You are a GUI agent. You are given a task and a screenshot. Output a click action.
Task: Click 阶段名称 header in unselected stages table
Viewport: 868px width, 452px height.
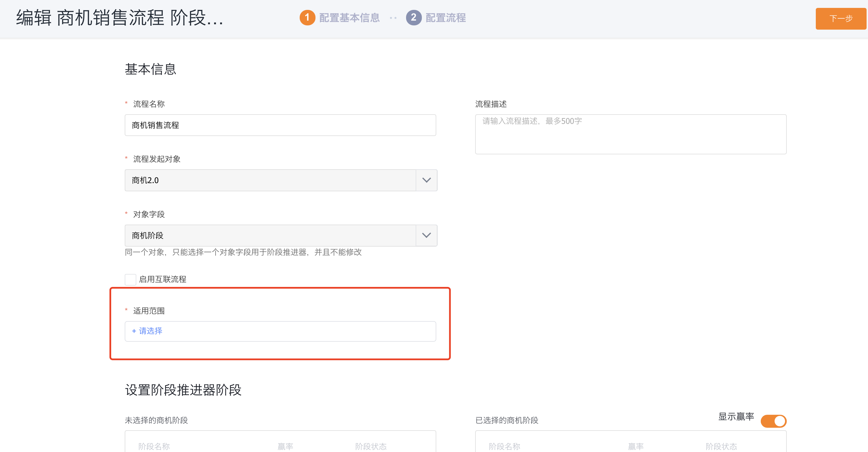[154, 446]
